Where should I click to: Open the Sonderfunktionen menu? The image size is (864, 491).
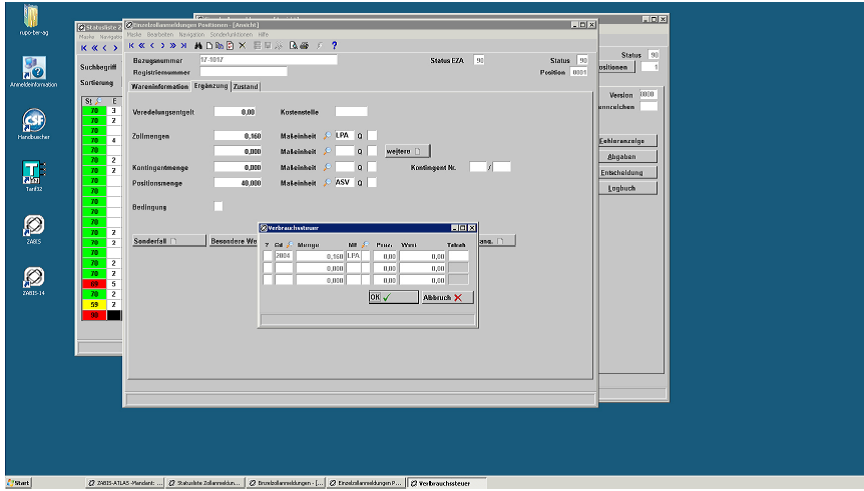point(231,35)
